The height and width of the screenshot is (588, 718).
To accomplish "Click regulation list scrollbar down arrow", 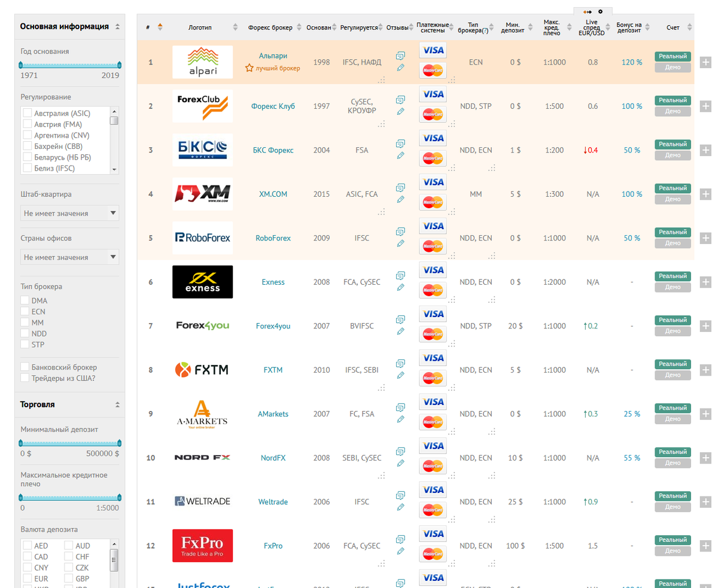I will (114, 169).
